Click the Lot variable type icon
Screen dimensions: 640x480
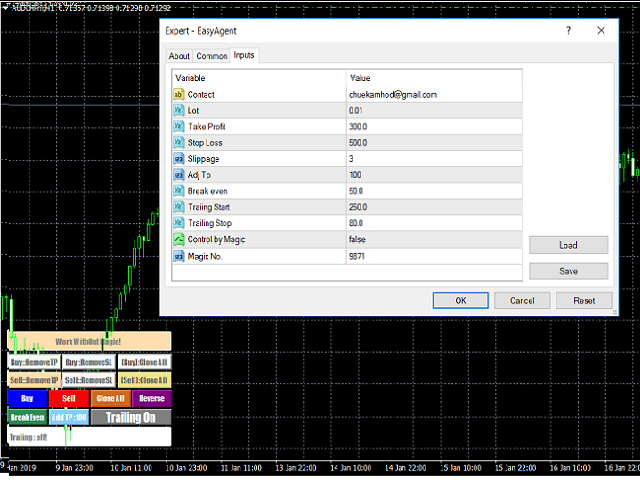click(x=178, y=111)
